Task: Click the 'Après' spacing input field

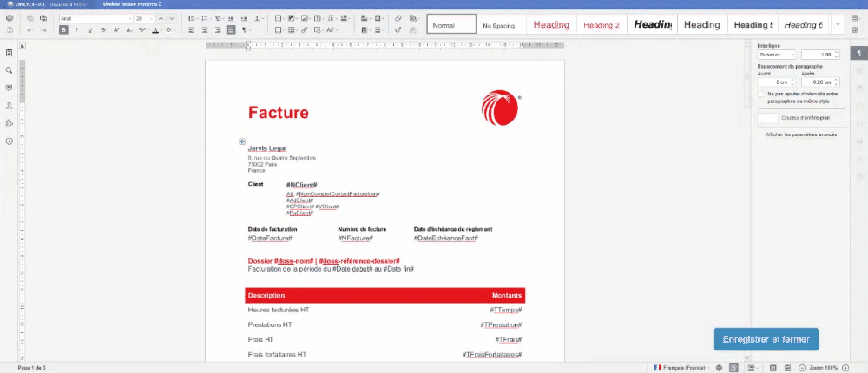Action: point(818,82)
